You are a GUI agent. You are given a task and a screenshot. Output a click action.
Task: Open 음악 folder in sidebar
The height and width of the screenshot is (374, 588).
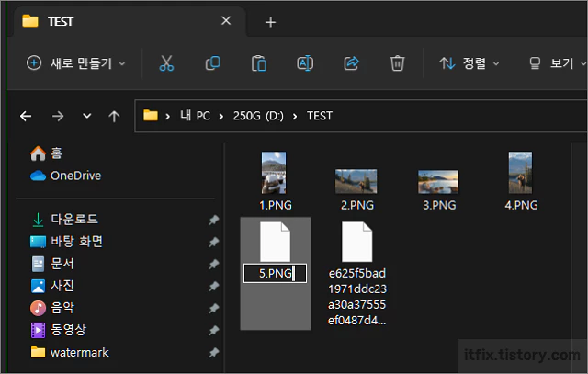tap(52, 308)
